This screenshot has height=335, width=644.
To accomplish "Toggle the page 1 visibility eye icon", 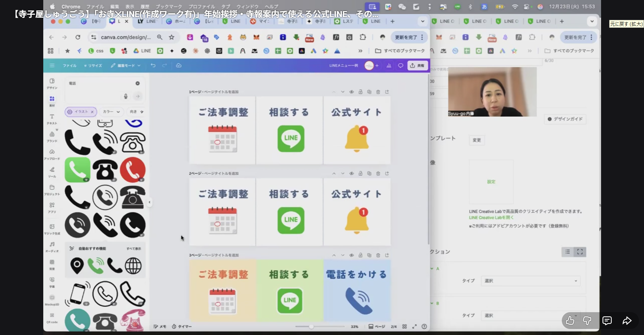I will point(352,92).
